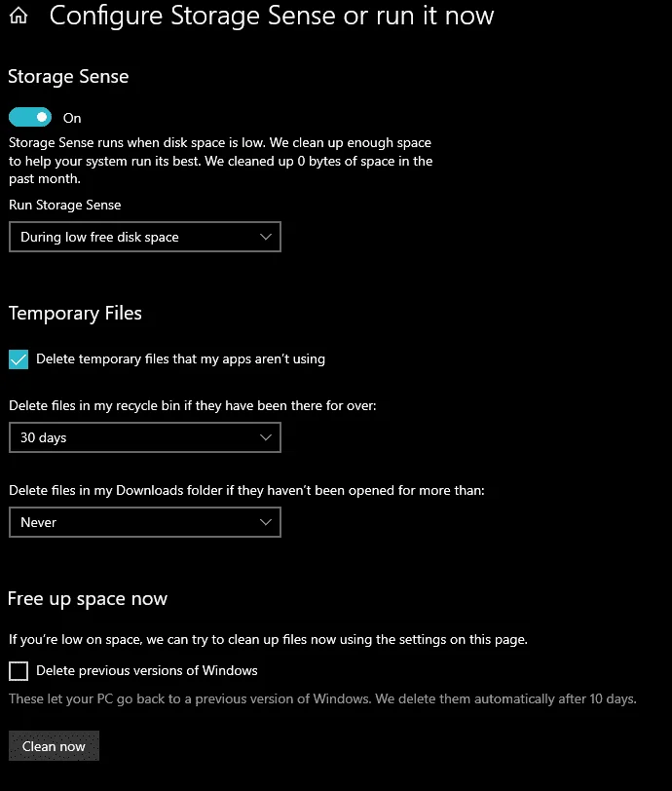The width and height of the screenshot is (672, 791).
Task: Select the Free up space now heading
Action: 88,599
